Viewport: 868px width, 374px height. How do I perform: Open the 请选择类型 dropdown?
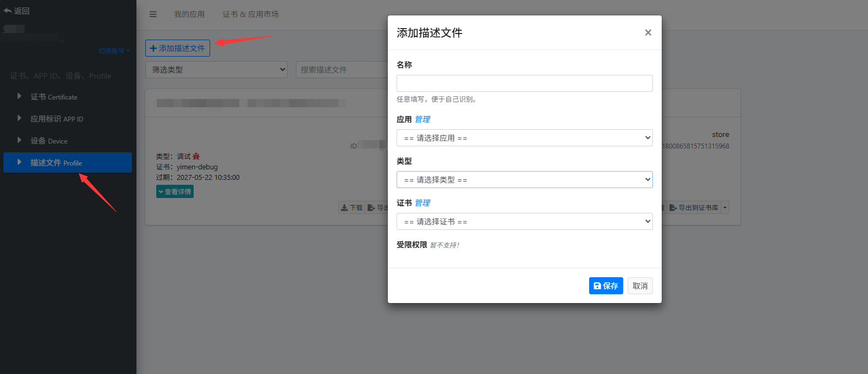[x=524, y=179]
